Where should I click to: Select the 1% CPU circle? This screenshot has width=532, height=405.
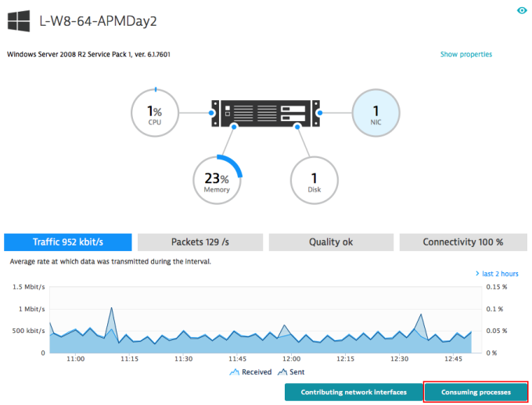tap(155, 113)
